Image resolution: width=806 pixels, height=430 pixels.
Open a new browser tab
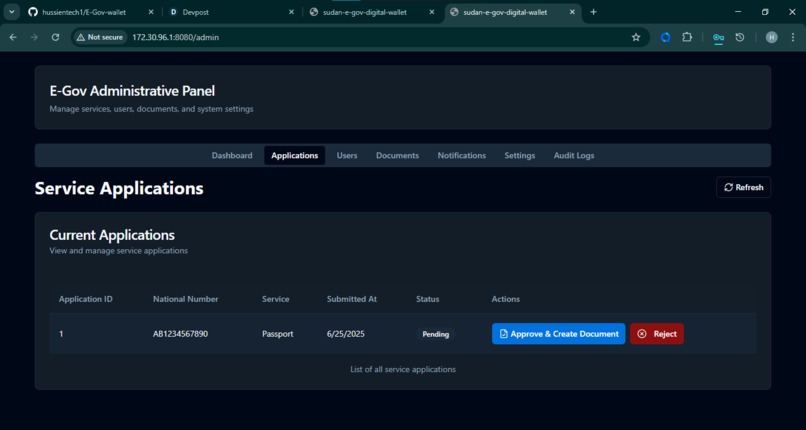click(593, 12)
